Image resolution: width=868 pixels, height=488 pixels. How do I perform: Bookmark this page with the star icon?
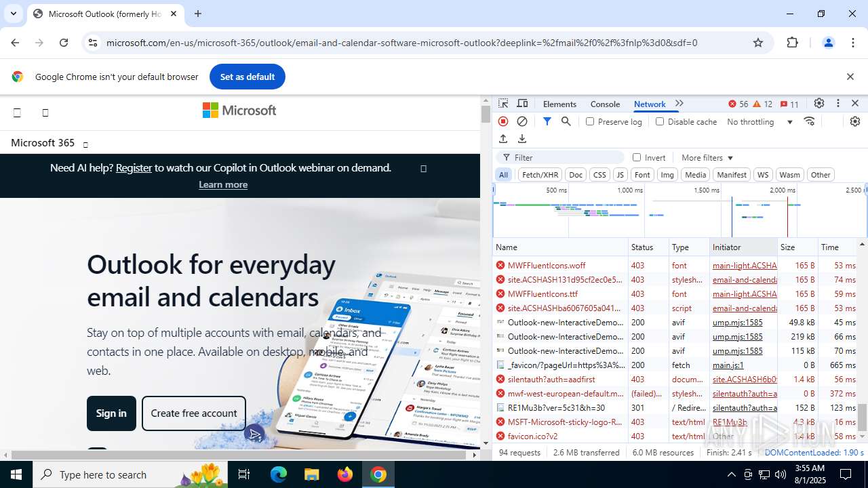(758, 43)
